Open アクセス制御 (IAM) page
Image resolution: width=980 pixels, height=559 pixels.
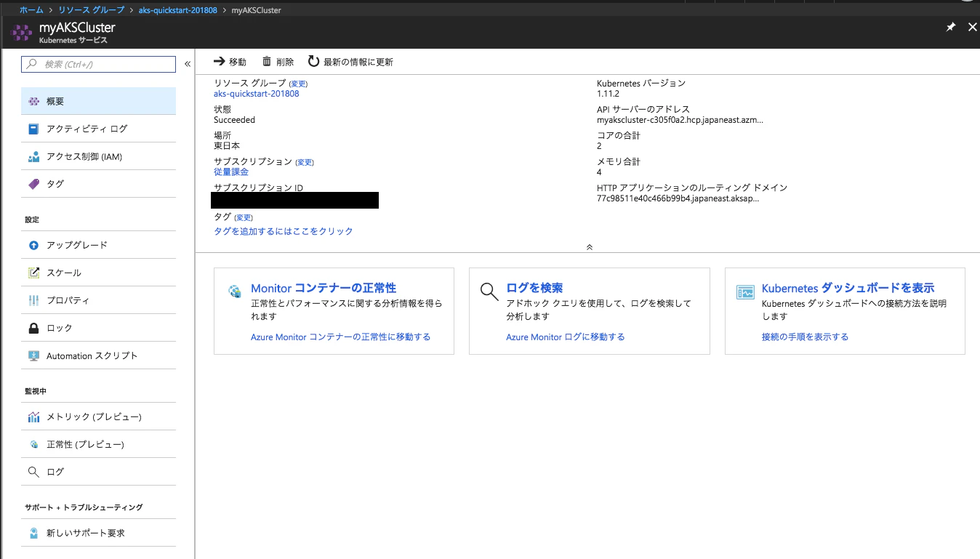[x=98, y=156]
